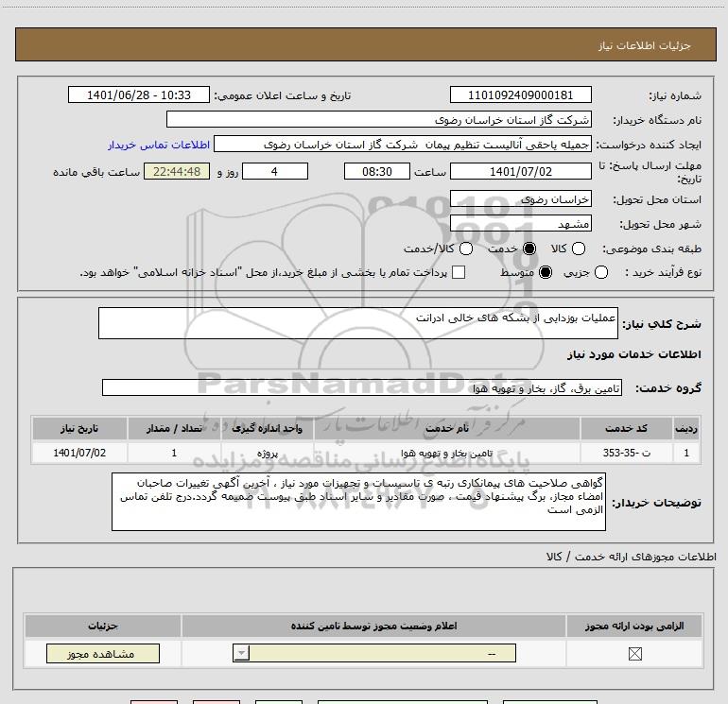Select the خدمت radio button
The width and height of the screenshot is (728, 704).
point(529,249)
